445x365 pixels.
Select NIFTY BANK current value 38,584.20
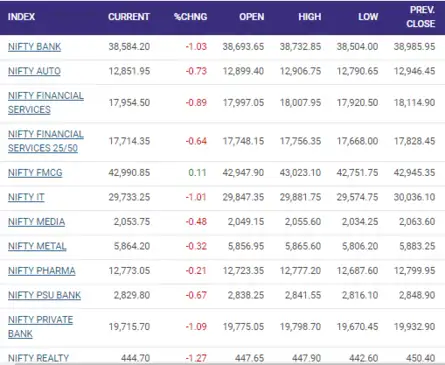129,47
